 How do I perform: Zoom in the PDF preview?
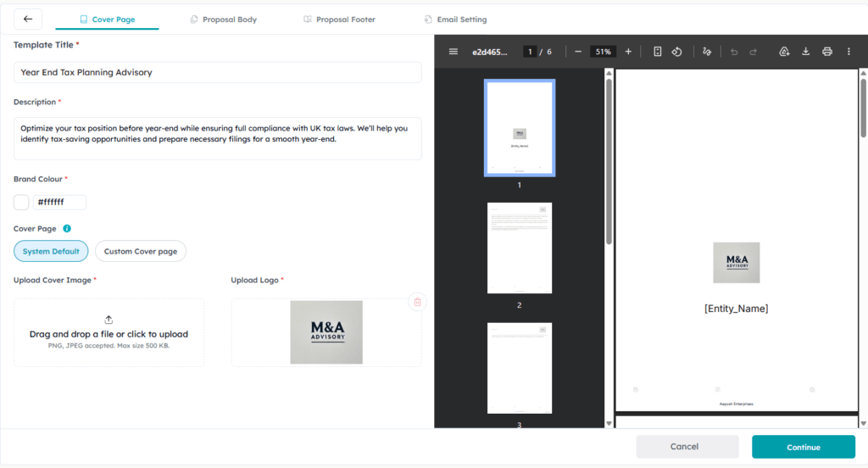(x=628, y=52)
